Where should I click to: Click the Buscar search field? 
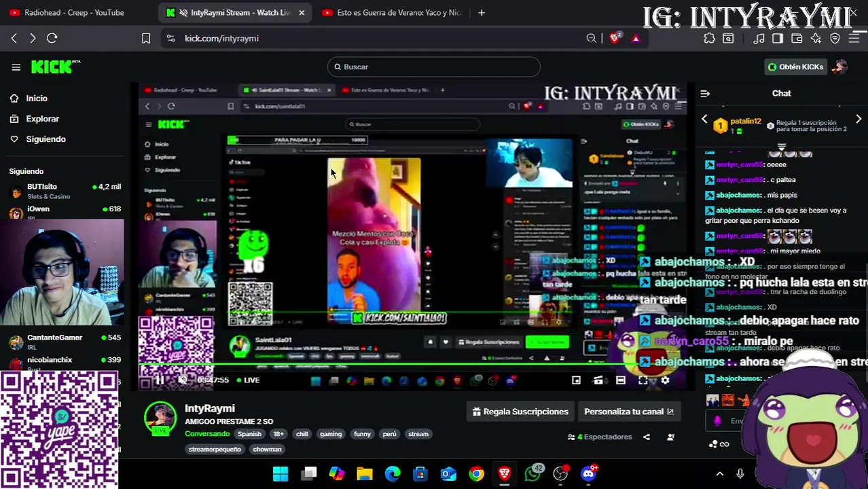(x=433, y=67)
